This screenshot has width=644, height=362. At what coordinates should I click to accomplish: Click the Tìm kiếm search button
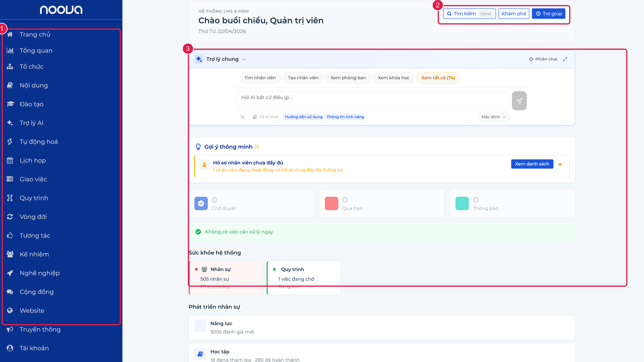(469, 14)
